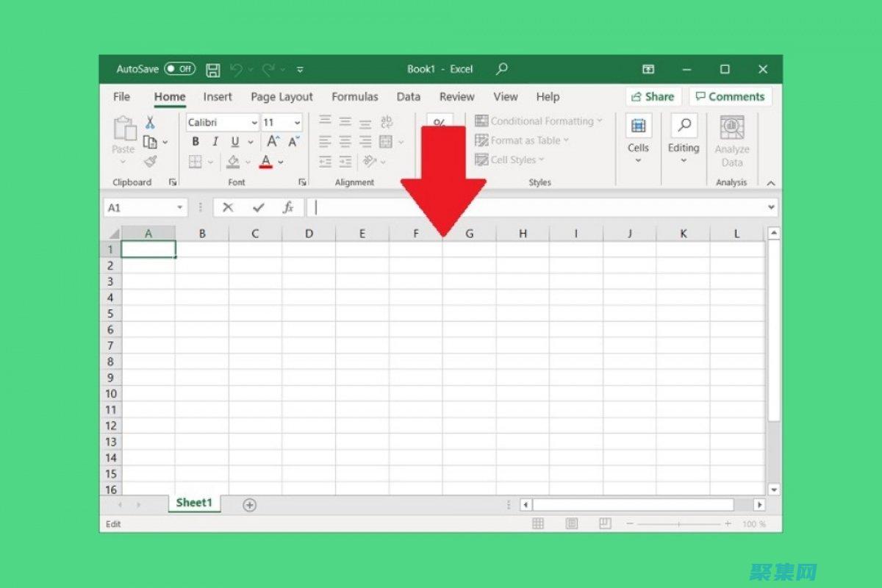Click the Select All corner triangle
This screenshot has width=882, height=588.
[112, 234]
